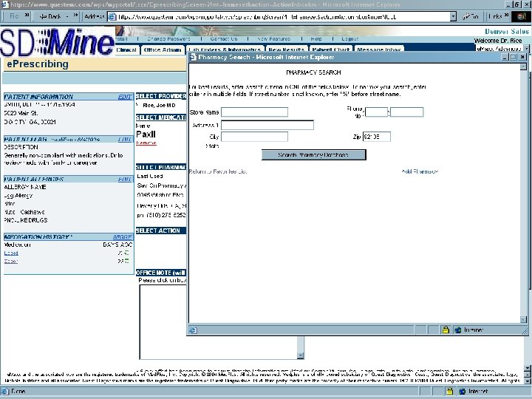Open the address bar URL dropdown
Image resolution: width=532 pixels, height=399 pixels.
(x=453, y=16)
